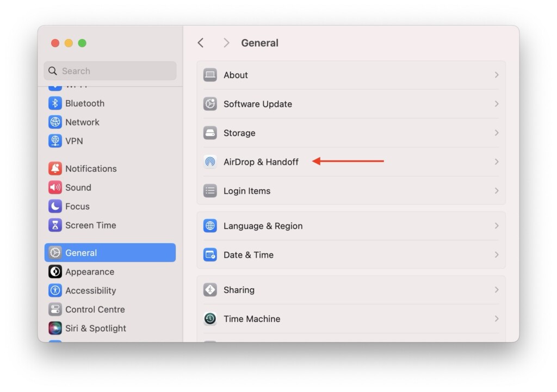Viewport: 557px width, 392px height.
Task: Open the About label
Action: [x=236, y=75]
